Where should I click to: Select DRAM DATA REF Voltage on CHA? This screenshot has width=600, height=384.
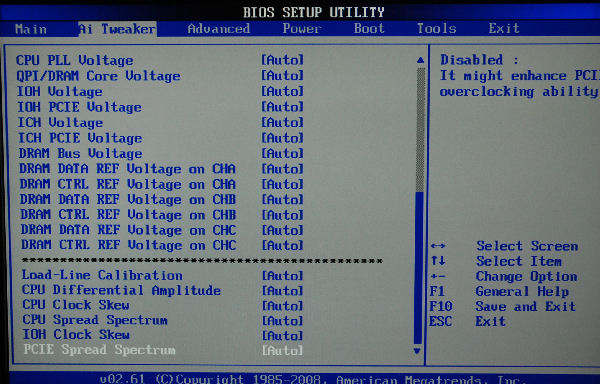coord(127,169)
